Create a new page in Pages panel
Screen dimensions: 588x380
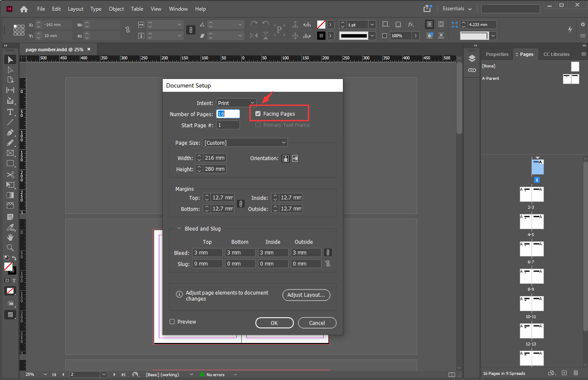tap(564, 373)
